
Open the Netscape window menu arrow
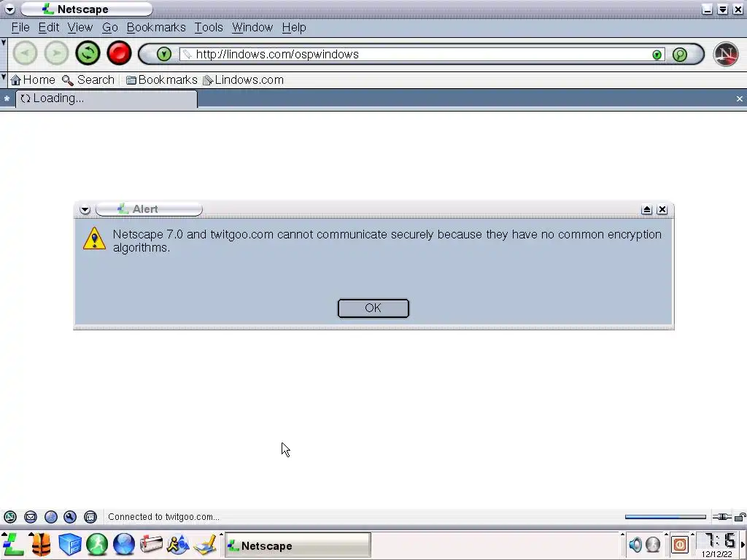(9, 9)
